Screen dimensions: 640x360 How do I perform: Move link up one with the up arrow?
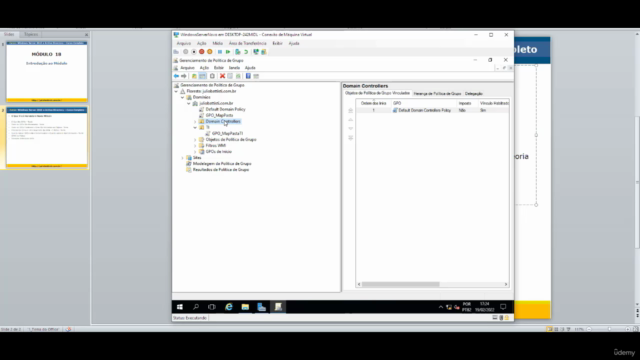[x=350, y=120]
